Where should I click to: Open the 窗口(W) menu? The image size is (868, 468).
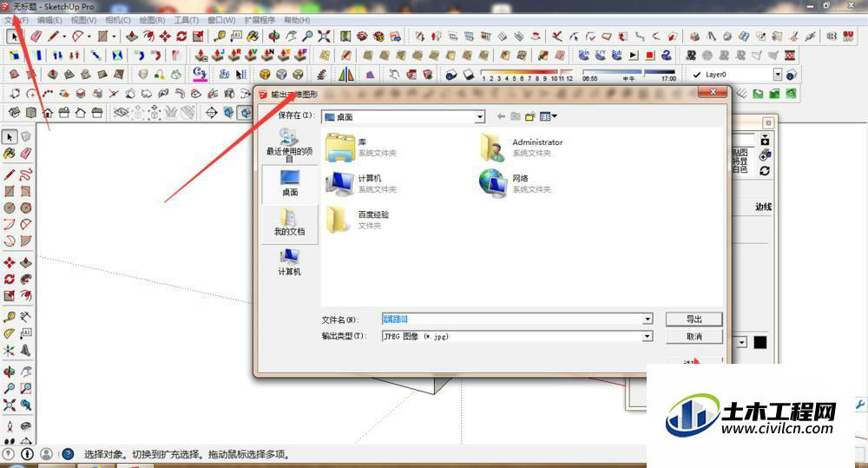click(221, 20)
